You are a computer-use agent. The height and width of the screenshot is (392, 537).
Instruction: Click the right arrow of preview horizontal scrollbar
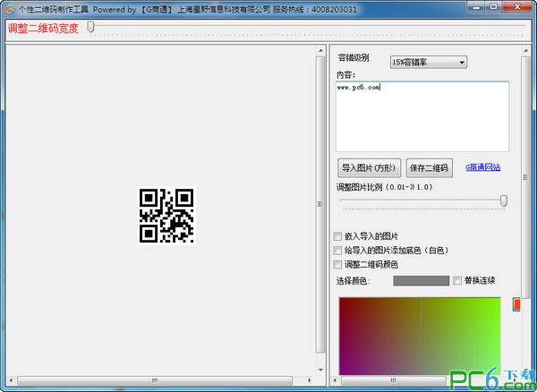(310, 380)
